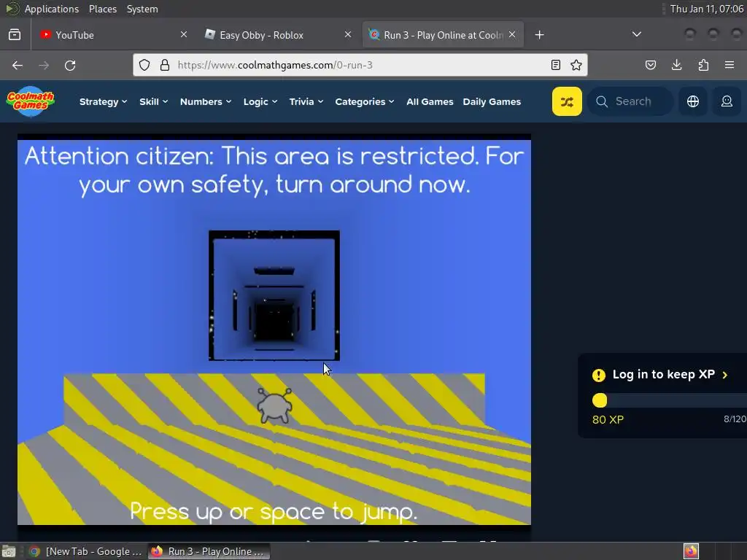Image resolution: width=747 pixels, height=560 pixels.
Task: Expand the list all tabs arrow
Action: (636, 34)
